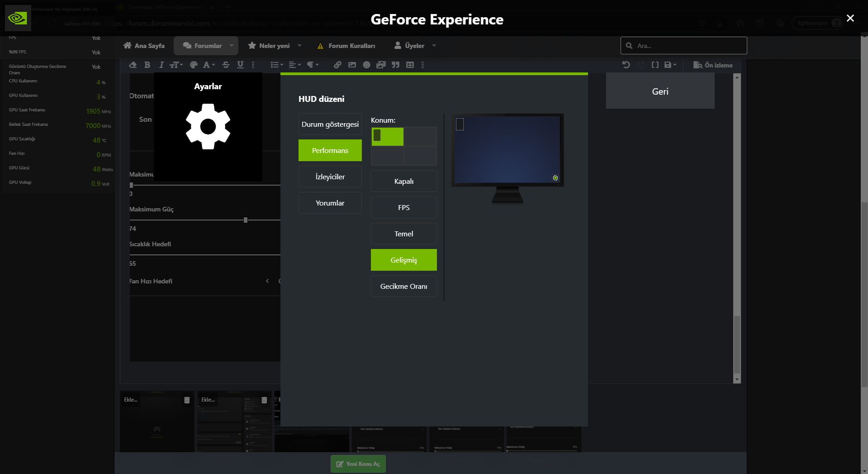Expand the Neler yeni dropdown arrow
The image size is (868, 474).
pyautogui.click(x=299, y=46)
